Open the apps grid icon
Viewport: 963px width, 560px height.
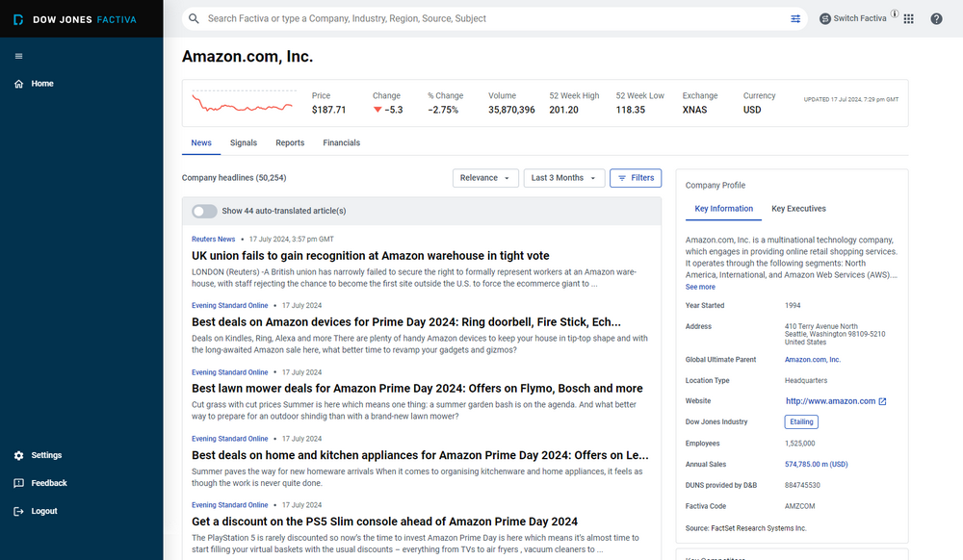(x=909, y=19)
